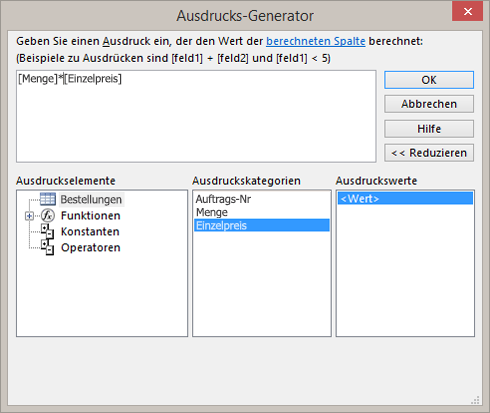The height and width of the screenshot is (413, 490).
Task: Click inside the expression text box
Action: coord(196,116)
